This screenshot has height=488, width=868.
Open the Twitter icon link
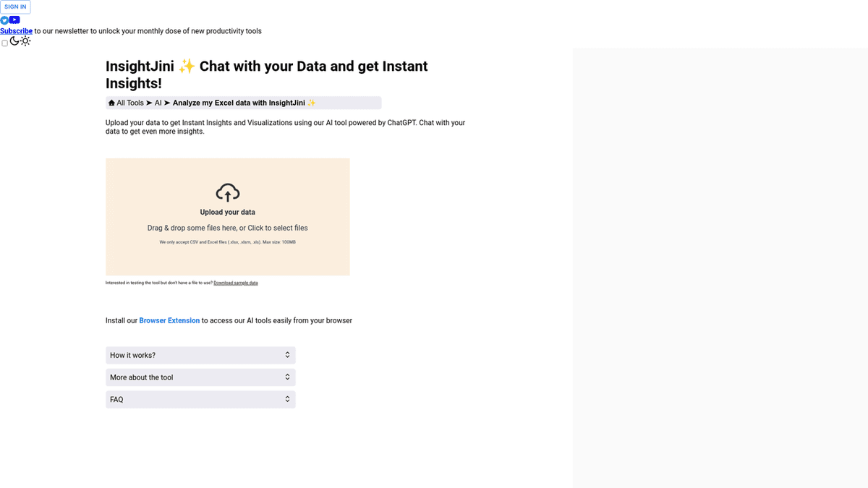click(x=4, y=20)
